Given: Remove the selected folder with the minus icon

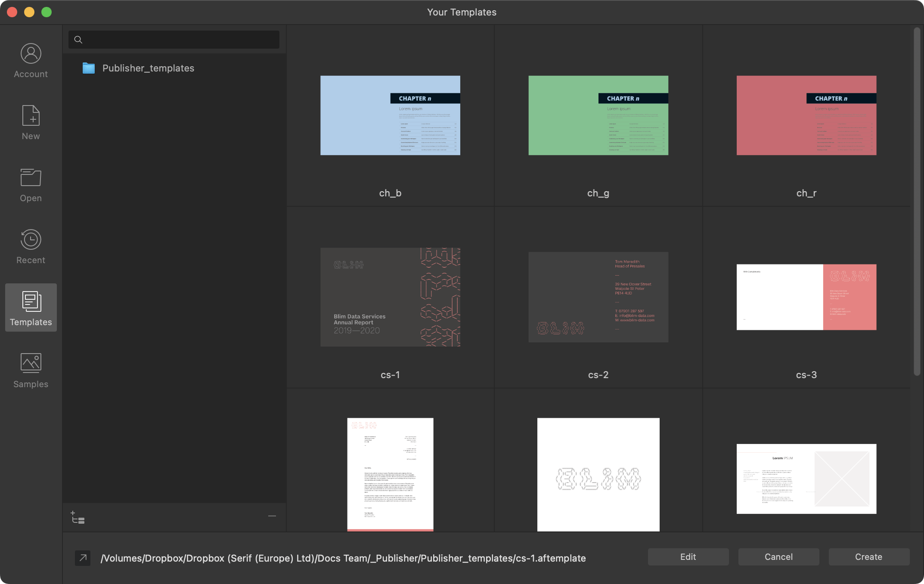Looking at the screenshot, I should 271,516.
